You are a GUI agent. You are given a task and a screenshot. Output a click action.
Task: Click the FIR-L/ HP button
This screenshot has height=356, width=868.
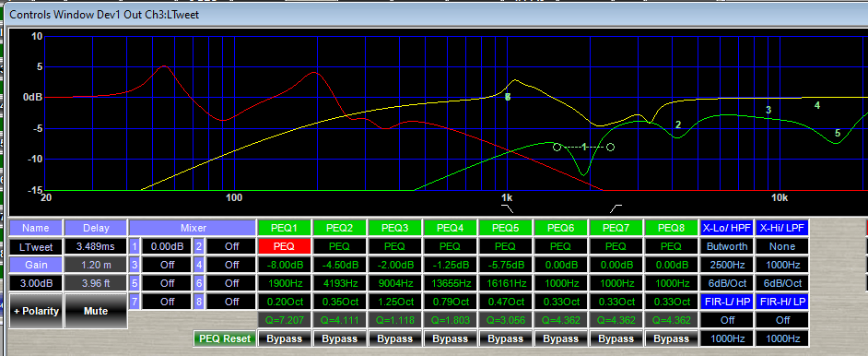pos(726,302)
